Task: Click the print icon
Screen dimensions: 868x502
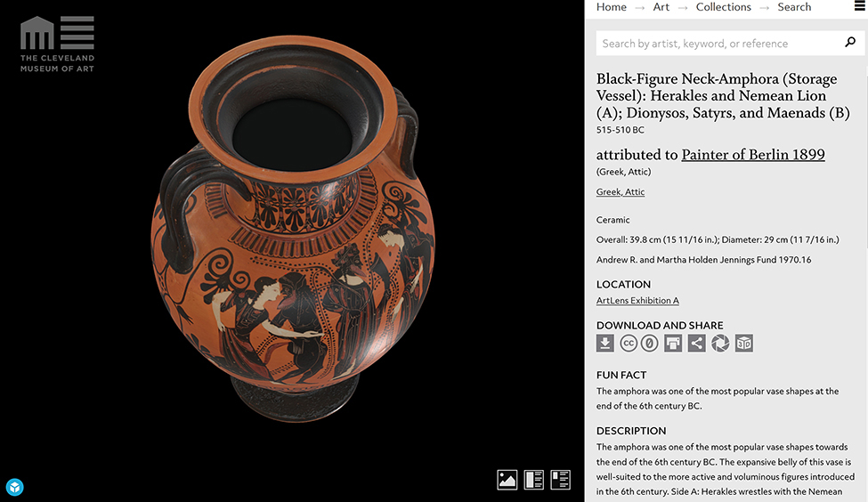Action: point(674,344)
